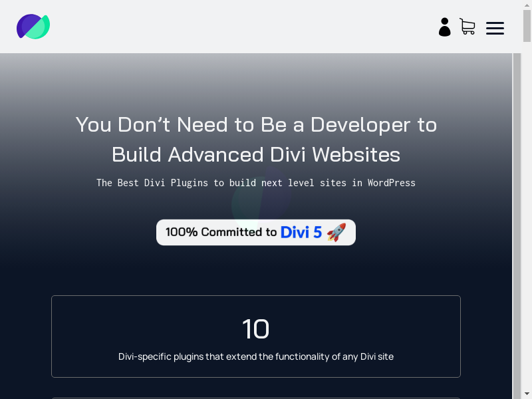Screen dimensions: 532x399
Task: Open the user account icon
Action: (445, 27)
